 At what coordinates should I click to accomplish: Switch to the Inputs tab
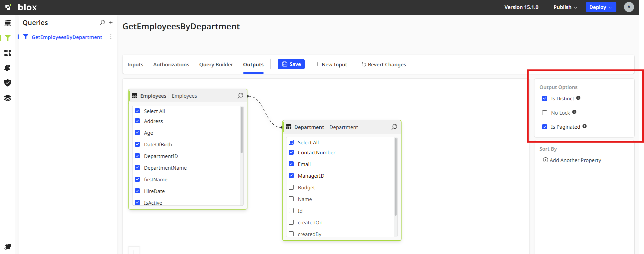point(135,65)
